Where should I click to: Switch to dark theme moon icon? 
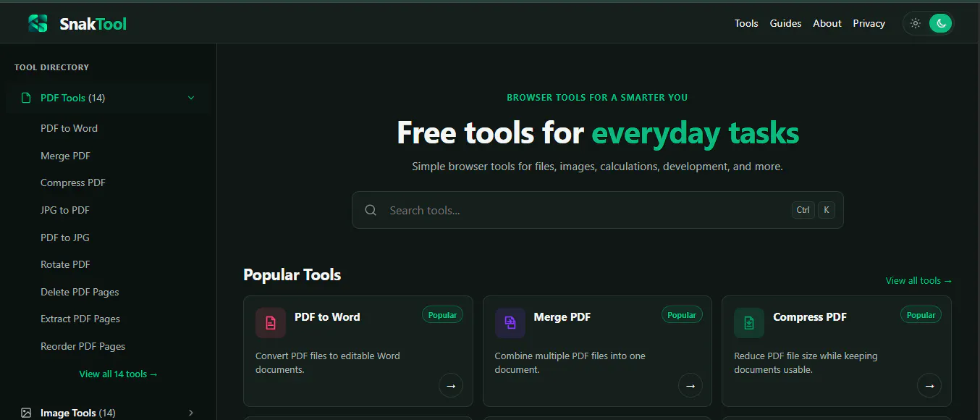(940, 23)
